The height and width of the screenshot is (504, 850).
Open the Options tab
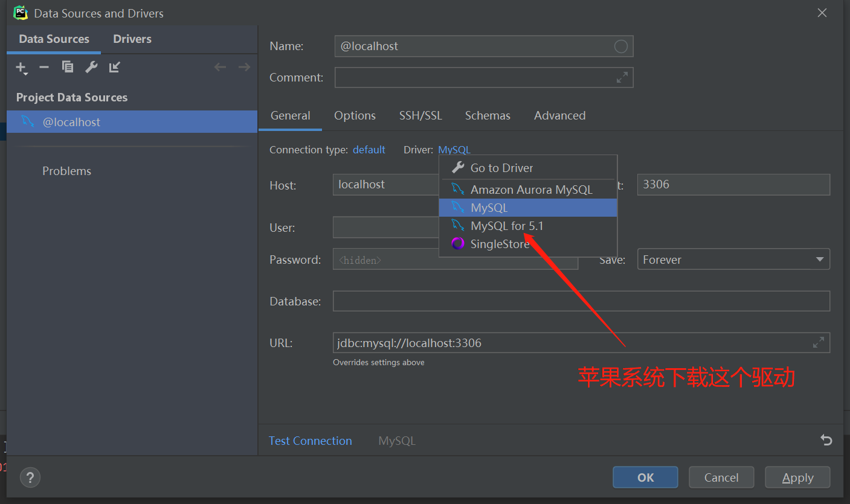pyautogui.click(x=355, y=116)
